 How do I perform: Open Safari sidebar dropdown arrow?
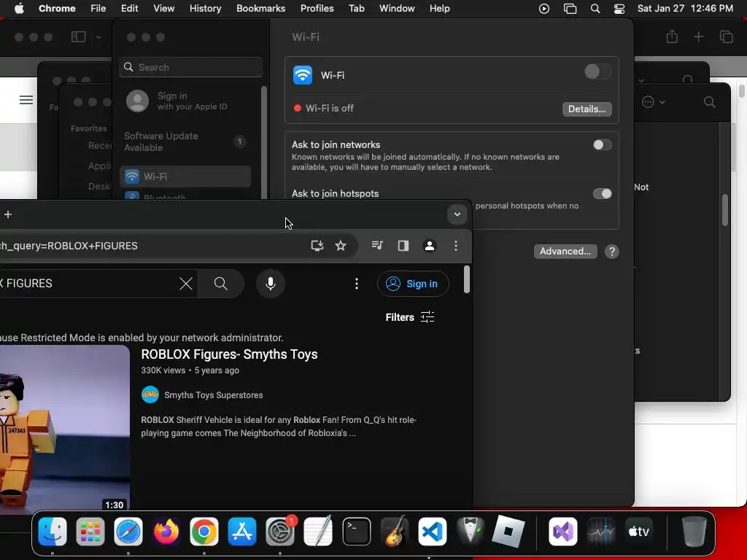tap(99, 37)
